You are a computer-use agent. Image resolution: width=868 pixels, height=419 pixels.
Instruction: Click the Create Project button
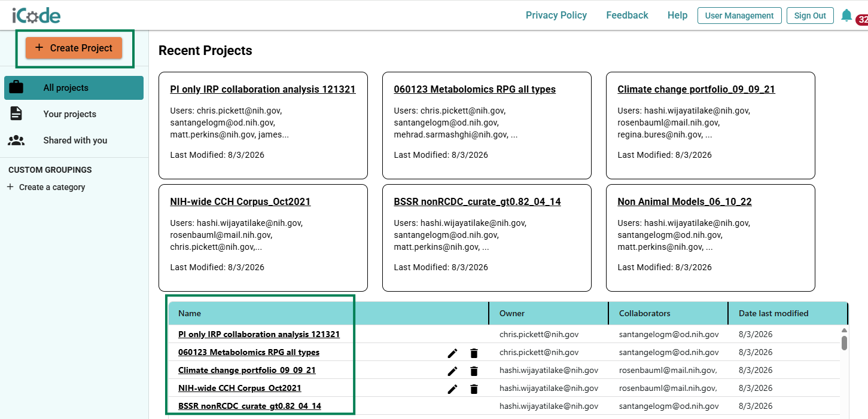coord(74,48)
